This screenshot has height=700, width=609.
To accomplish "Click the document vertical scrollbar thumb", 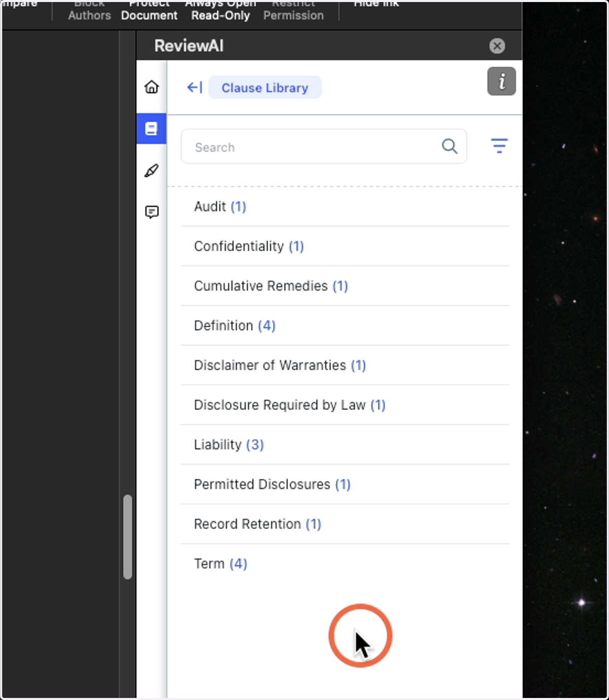I will [x=127, y=537].
